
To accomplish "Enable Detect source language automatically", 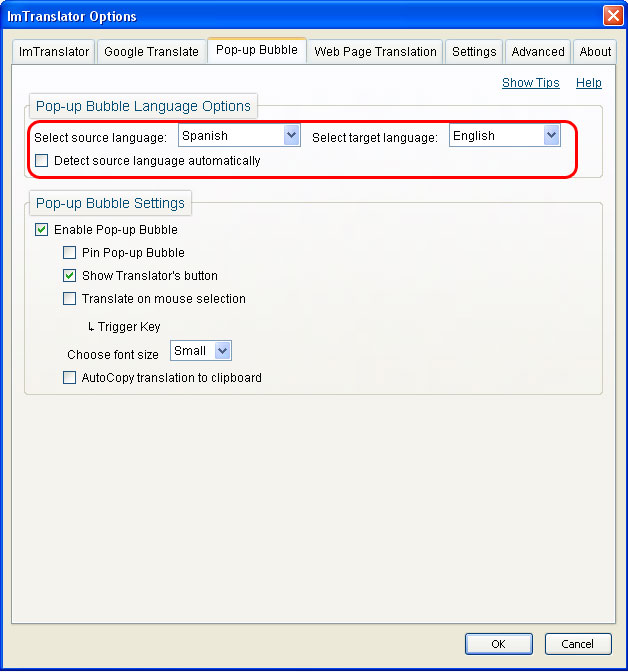I will [42, 161].
